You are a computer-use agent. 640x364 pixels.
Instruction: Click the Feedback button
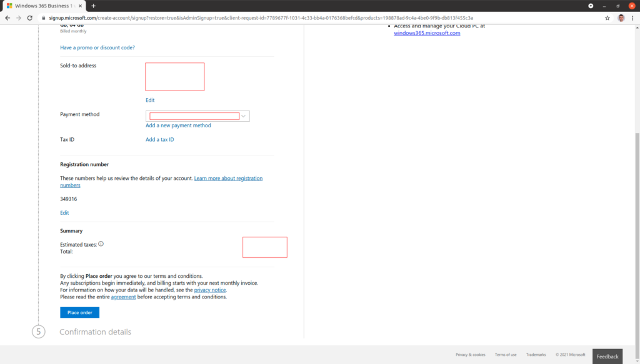(x=607, y=357)
